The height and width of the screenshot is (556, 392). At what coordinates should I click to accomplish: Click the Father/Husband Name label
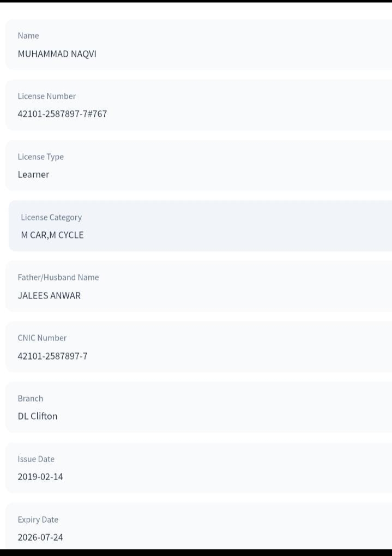(x=58, y=277)
